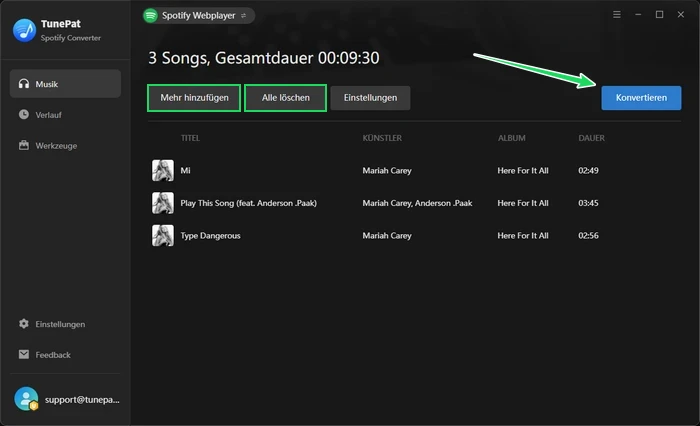Click the toolbox Werkzeuge icon
Viewport: 700px width, 426px height.
[x=24, y=146]
